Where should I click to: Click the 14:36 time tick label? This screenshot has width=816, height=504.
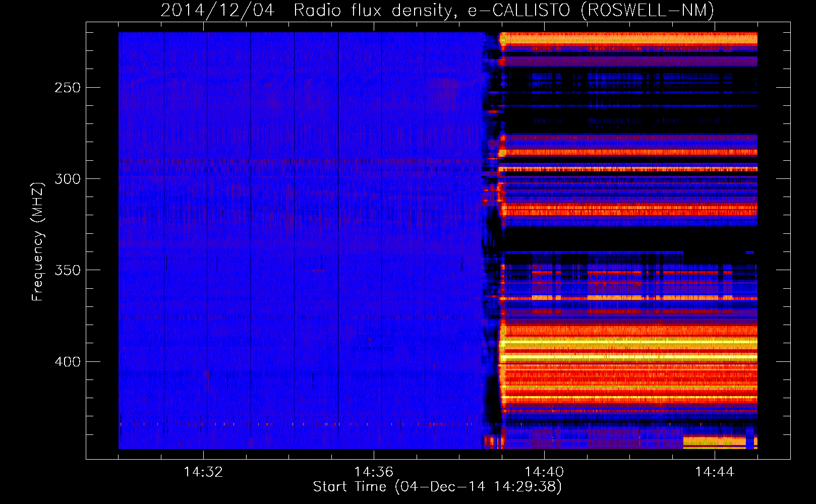pos(374,472)
